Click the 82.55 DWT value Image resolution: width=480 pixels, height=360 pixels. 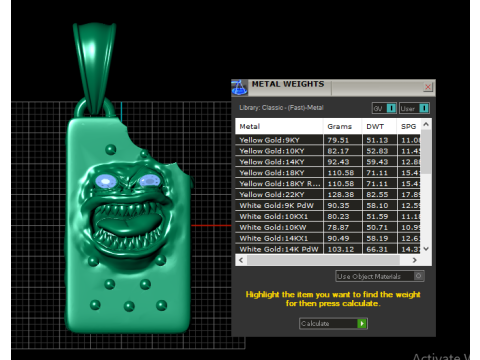[377, 194]
